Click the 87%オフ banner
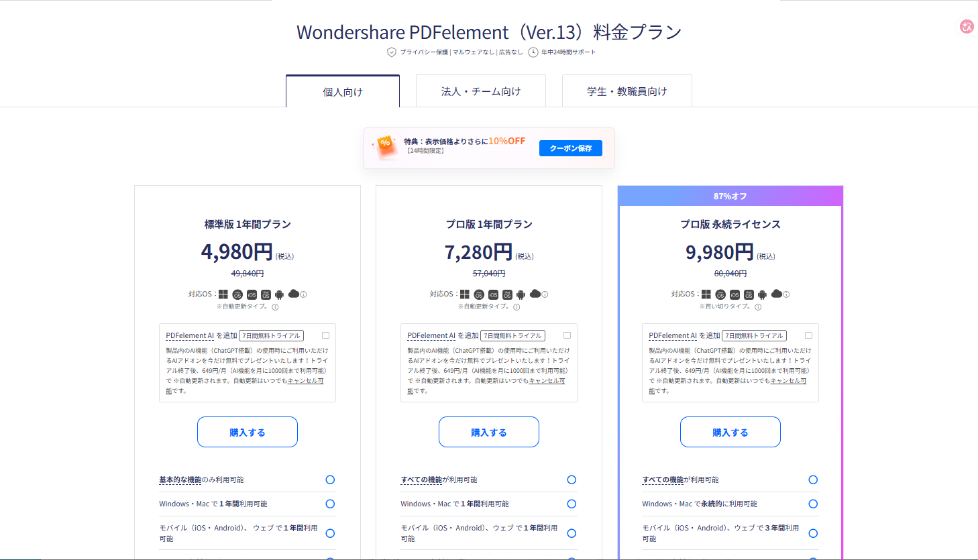 (730, 196)
